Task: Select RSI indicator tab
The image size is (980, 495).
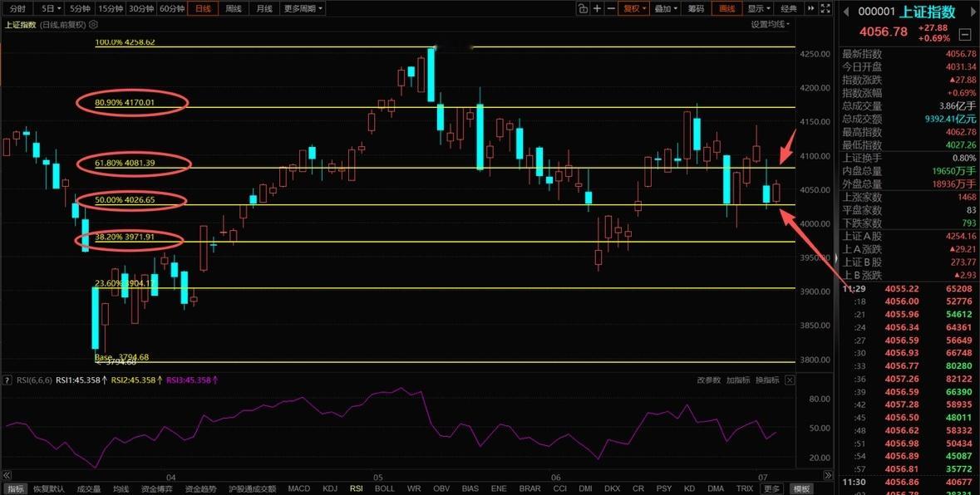Action: [357, 488]
